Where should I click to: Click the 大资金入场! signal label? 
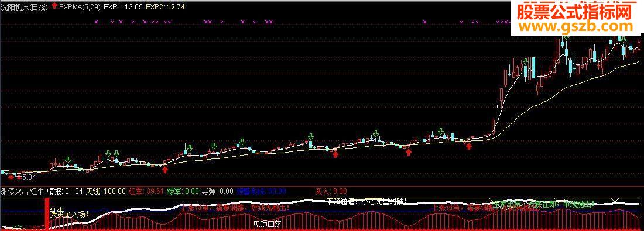(69, 213)
